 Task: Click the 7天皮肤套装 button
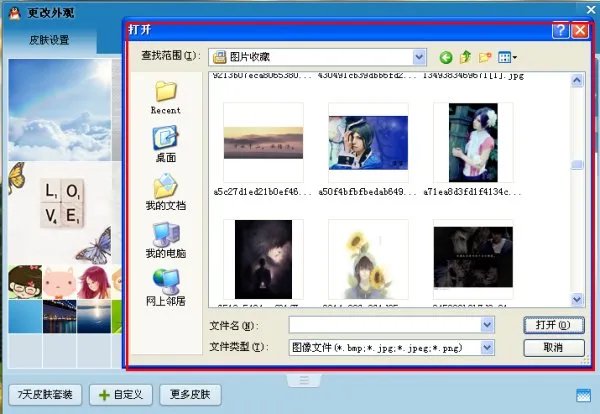click(45, 394)
